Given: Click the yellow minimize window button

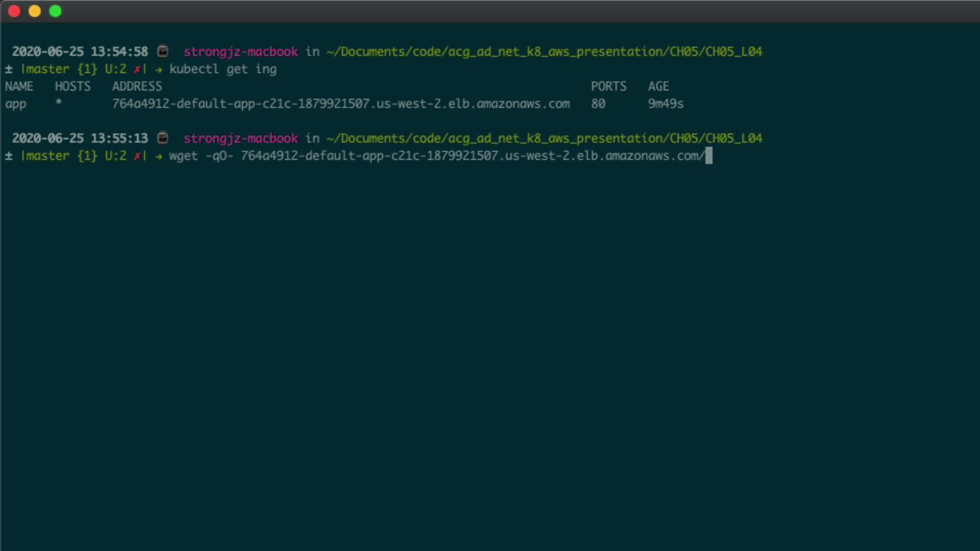Looking at the screenshot, I should pos(35,11).
